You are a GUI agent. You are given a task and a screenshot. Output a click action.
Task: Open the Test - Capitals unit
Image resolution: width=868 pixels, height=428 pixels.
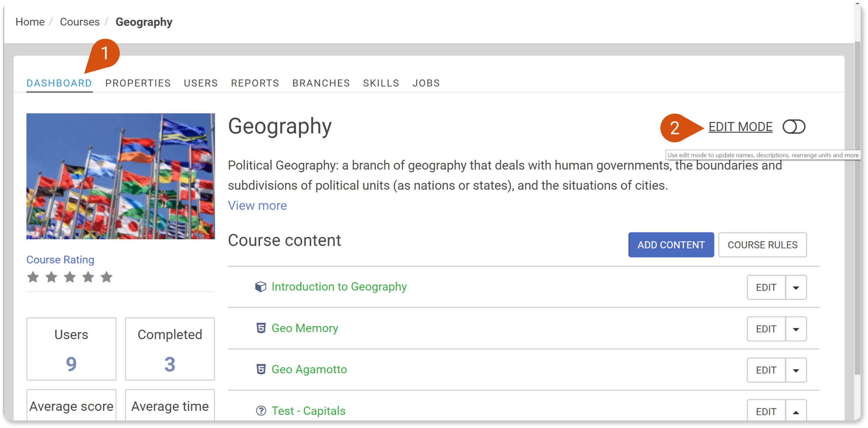(309, 411)
